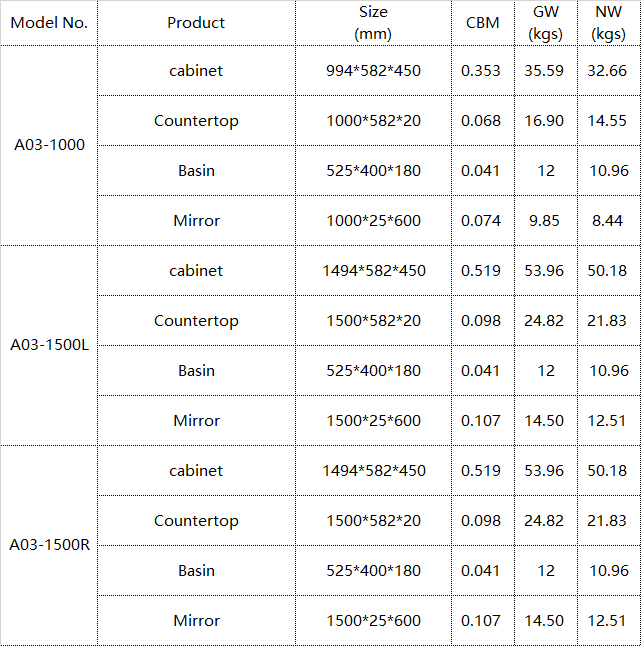Click the 1000*582*20 countertop size cell
The image size is (641, 646).
[x=373, y=121]
